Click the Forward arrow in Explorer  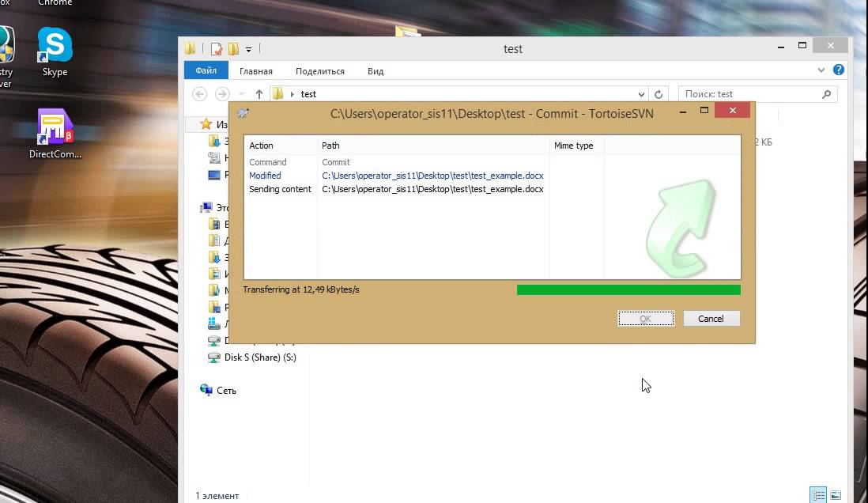pyautogui.click(x=222, y=94)
